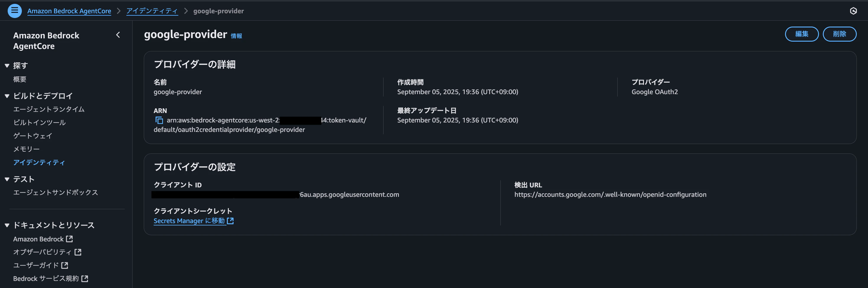Collapse the ビルドとデプロイ section

(x=7, y=96)
